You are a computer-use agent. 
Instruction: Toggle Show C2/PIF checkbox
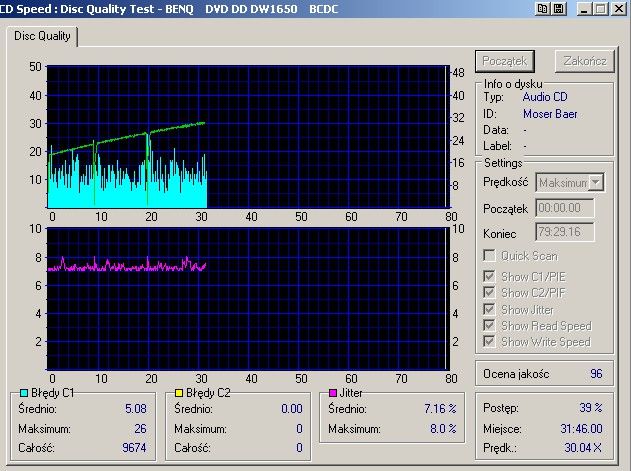(489, 293)
